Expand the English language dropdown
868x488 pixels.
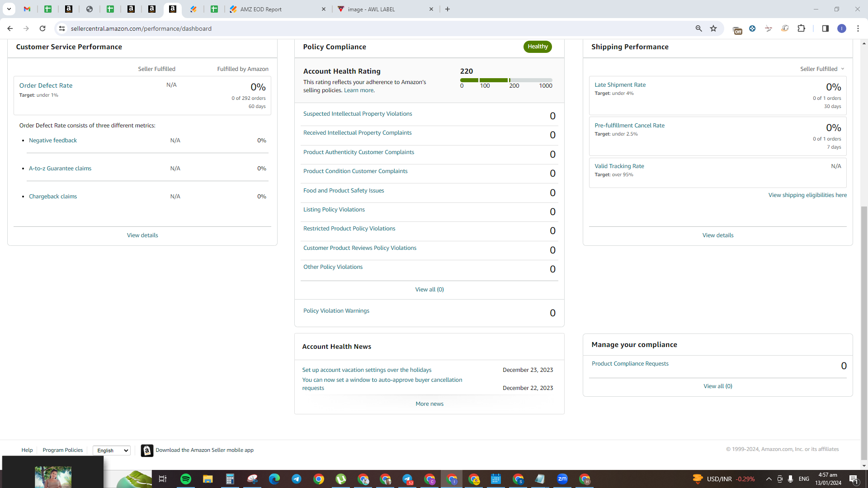coord(112,450)
